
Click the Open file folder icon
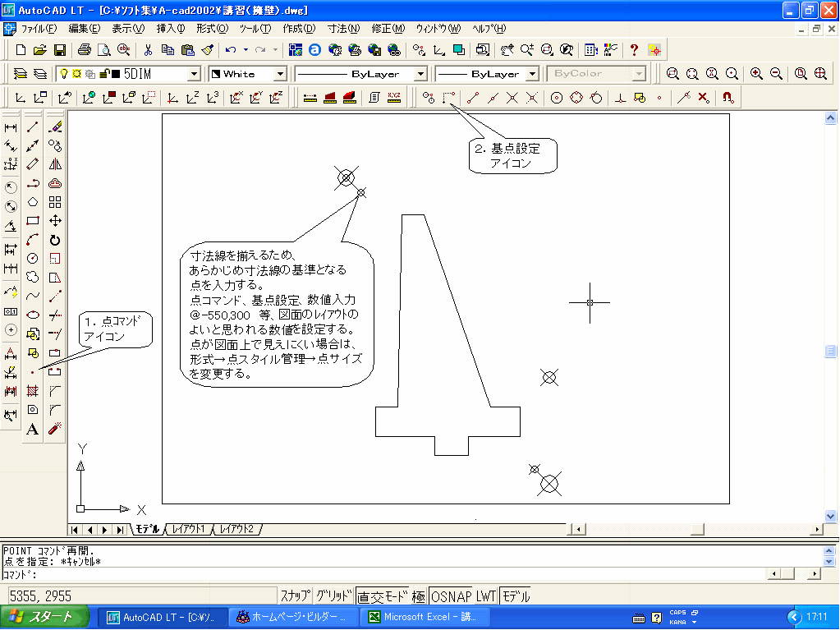[x=39, y=50]
